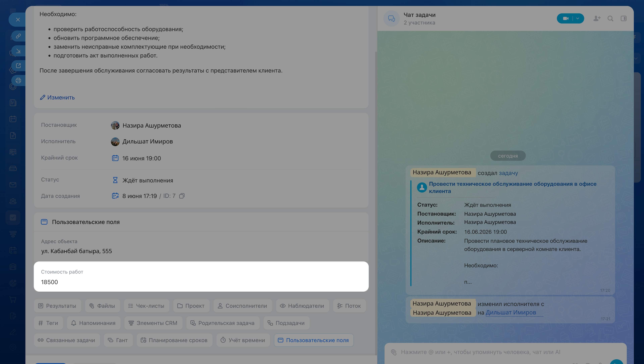The width and height of the screenshot is (644, 364).
Task: Open Назира Ашурметова creator profile
Action: coord(152,126)
